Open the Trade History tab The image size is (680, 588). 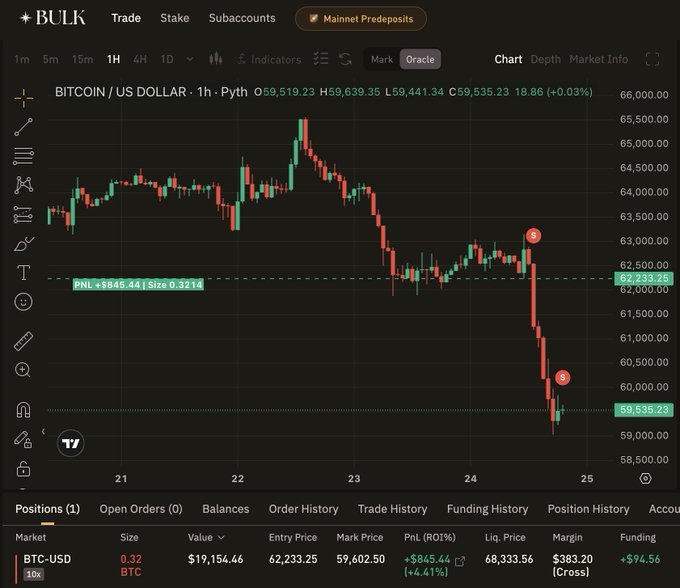pos(392,509)
